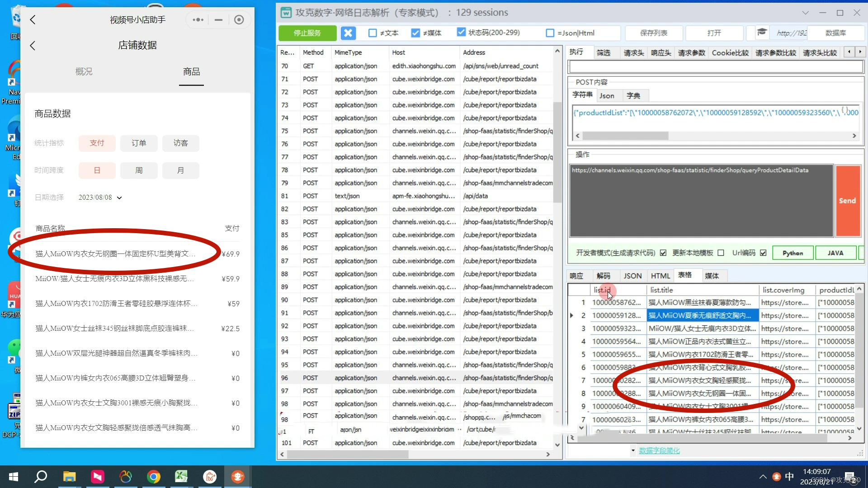Click the 数据字段简化 link
The width and height of the screenshot is (868, 488).
click(659, 450)
